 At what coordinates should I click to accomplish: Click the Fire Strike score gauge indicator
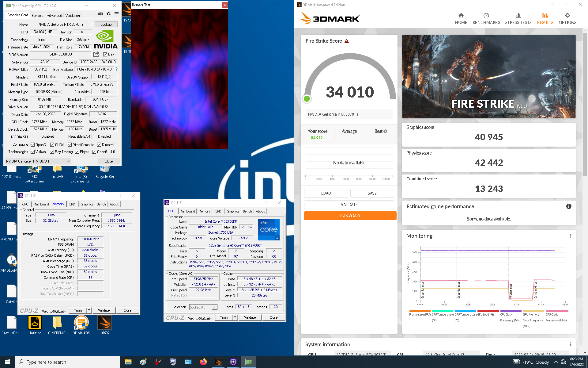307,99
